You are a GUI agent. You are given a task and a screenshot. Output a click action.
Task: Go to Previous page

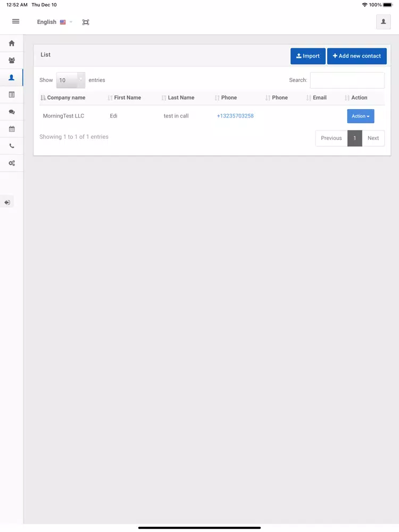click(331, 138)
